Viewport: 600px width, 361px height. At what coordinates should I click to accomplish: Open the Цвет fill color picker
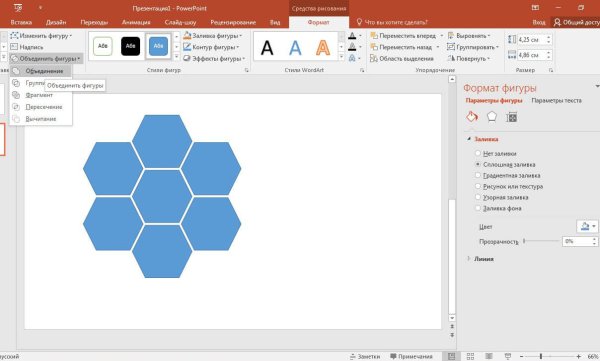coord(587,227)
